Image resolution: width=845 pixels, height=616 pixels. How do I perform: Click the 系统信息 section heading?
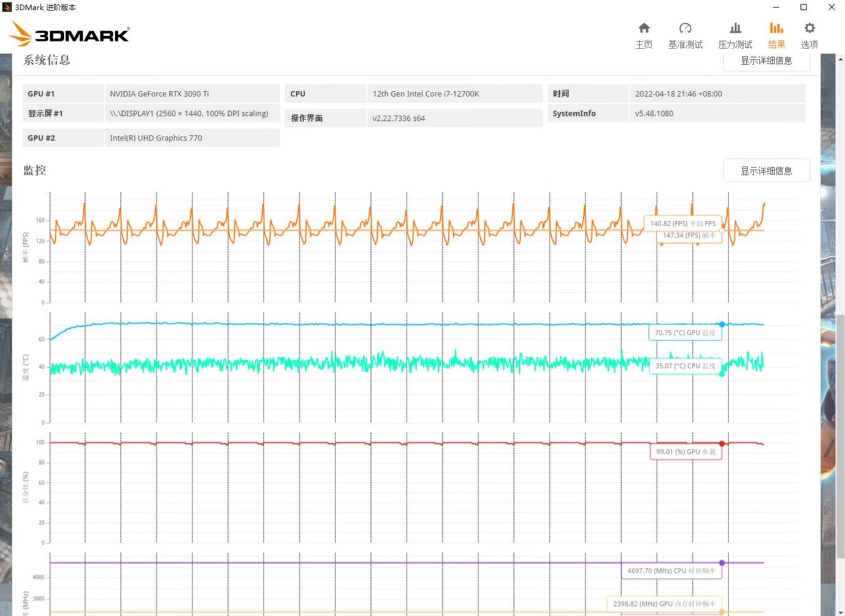[47, 60]
